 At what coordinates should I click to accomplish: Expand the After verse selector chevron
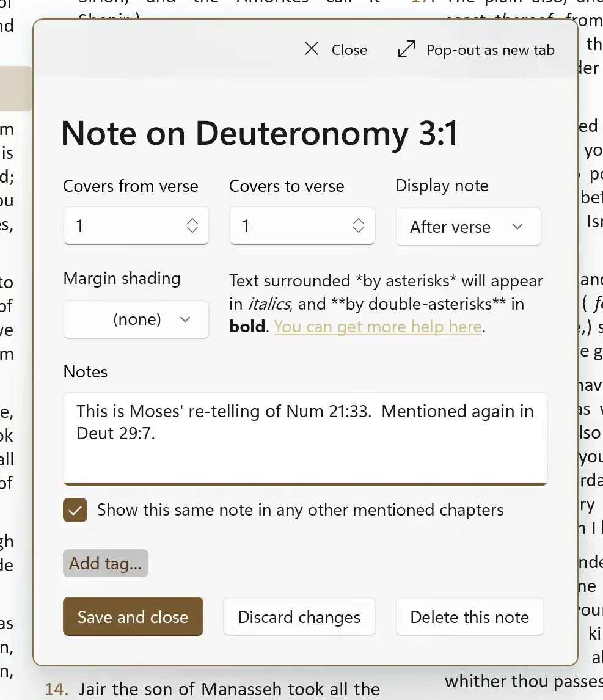pyautogui.click(x=518, y=227)
